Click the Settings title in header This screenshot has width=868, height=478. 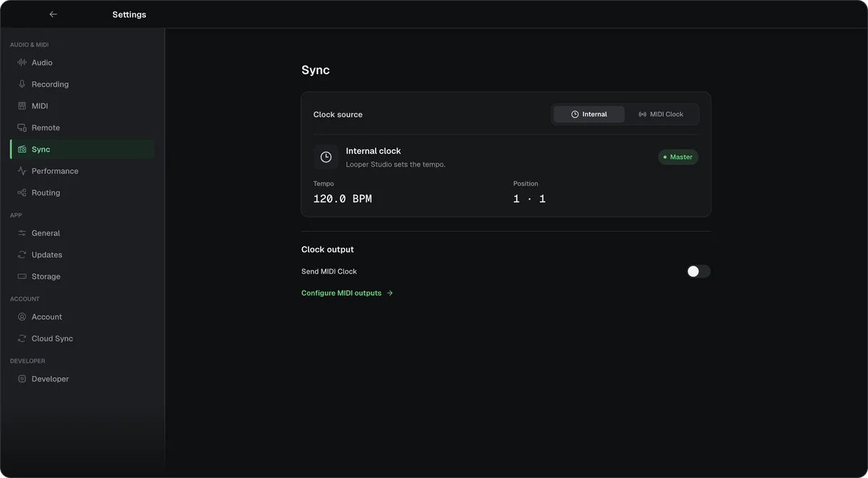point(129,14)
